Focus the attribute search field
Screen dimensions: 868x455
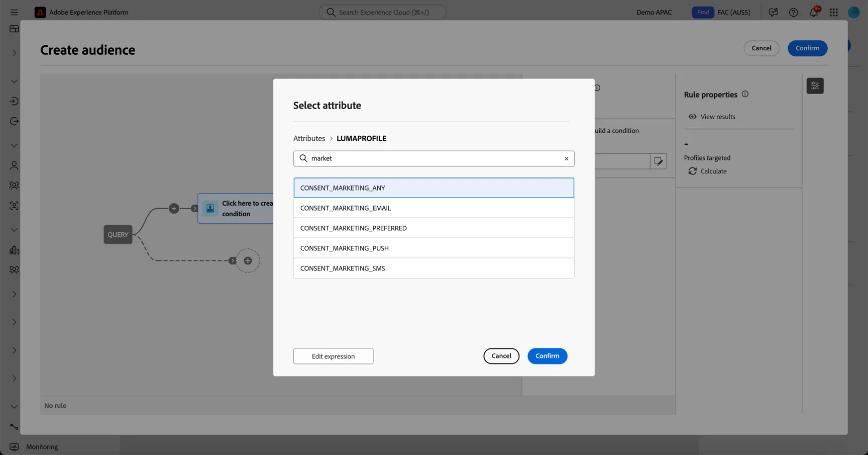(x=433, y=158)
